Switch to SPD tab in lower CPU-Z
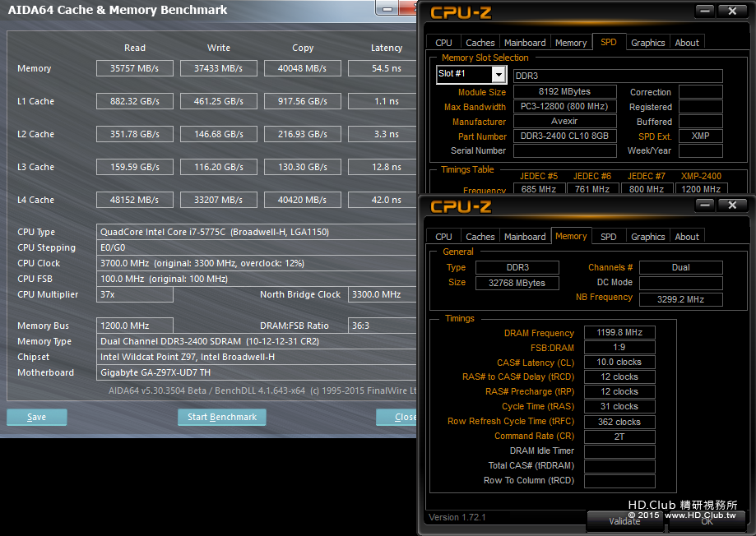Screen dimensions: 756x536 [x=608, y=237]
